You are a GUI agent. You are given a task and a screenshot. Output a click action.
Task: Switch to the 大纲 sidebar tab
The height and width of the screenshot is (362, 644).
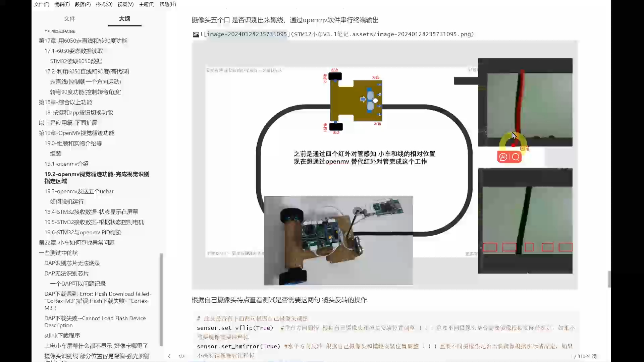124,19
